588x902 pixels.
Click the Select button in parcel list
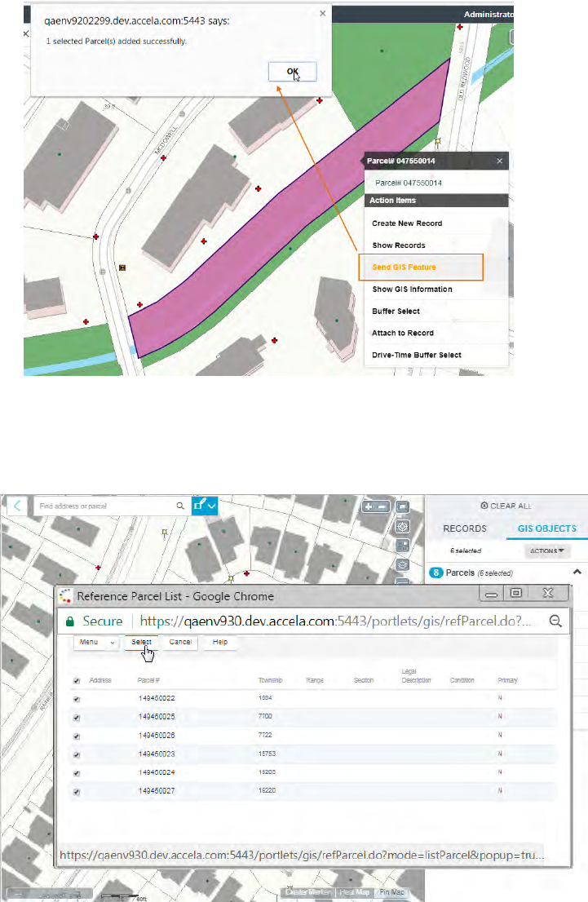[142, 642]
